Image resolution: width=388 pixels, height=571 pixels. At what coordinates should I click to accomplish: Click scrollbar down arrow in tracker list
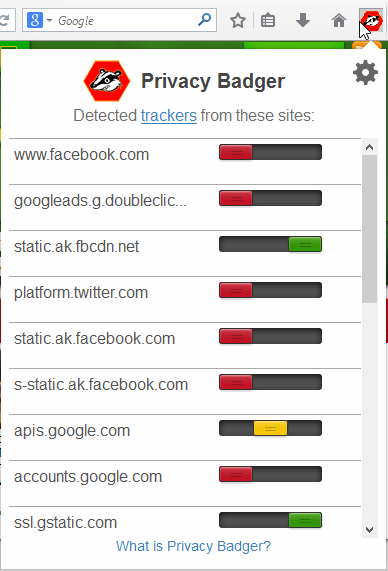pos(369,529)
